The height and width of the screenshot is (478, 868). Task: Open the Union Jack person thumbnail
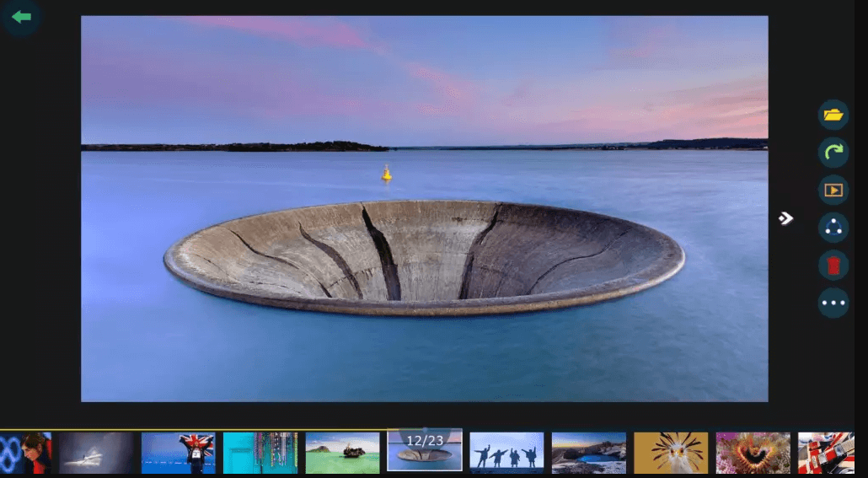pyautogui.click(x=178, y=453)
